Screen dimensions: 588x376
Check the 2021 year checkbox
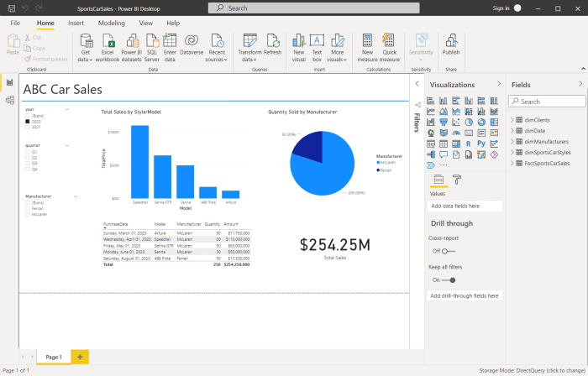[x=28, y=128]
